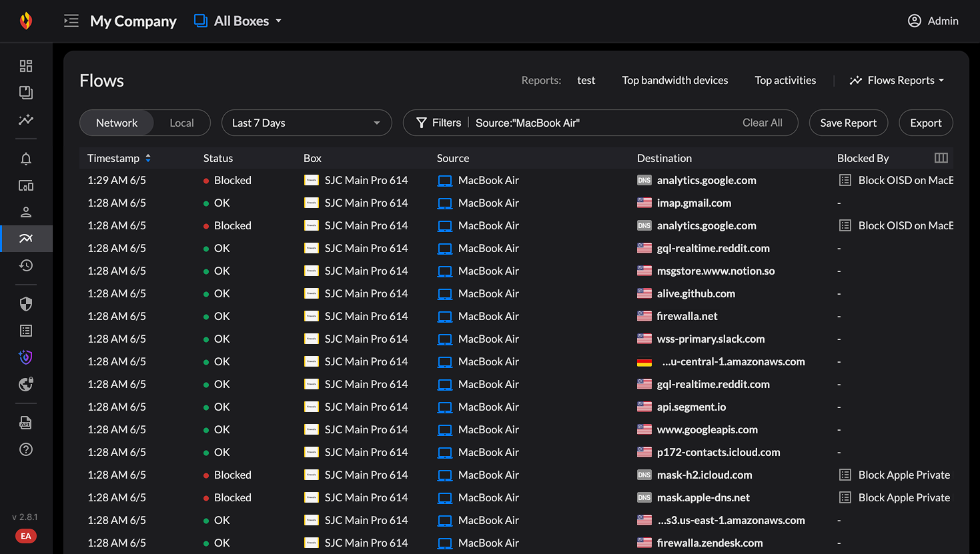Image resolution: width=980 pixels, height=554 pixels.
Task: Open the shield security icon in sidebar
Action: coord(26,304)
